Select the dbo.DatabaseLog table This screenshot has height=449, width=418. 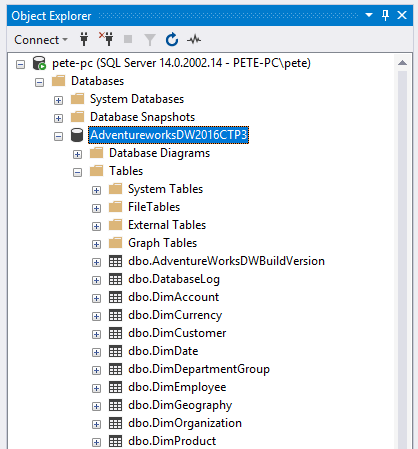click(x=174, y=279)
